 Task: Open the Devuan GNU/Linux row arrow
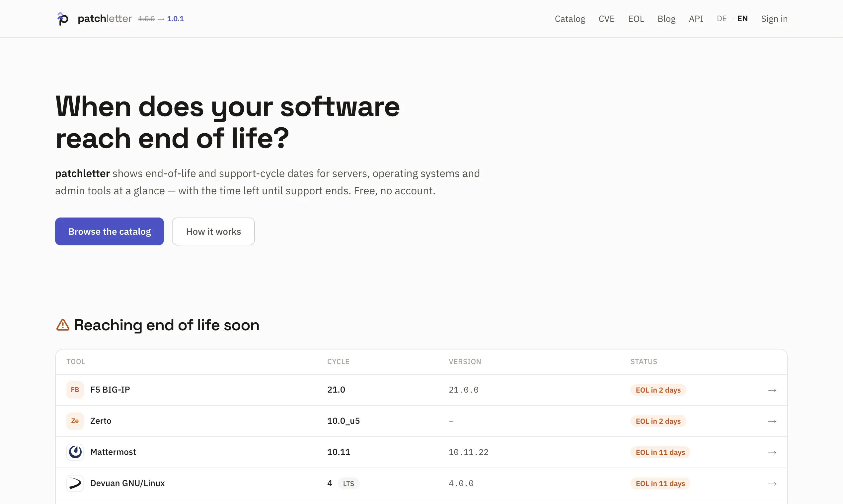pos(772,484)
